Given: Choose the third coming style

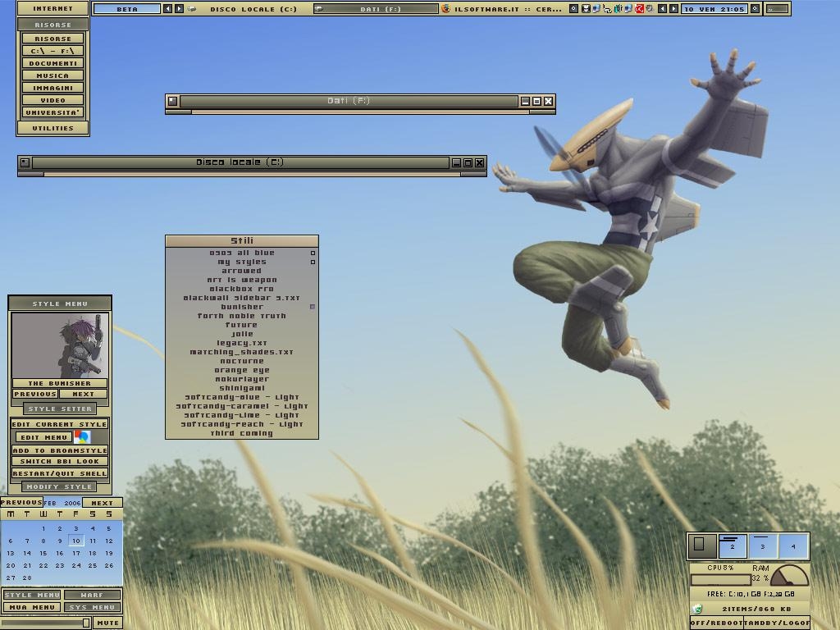Looking at the screenshot, I should pos(242,433).
